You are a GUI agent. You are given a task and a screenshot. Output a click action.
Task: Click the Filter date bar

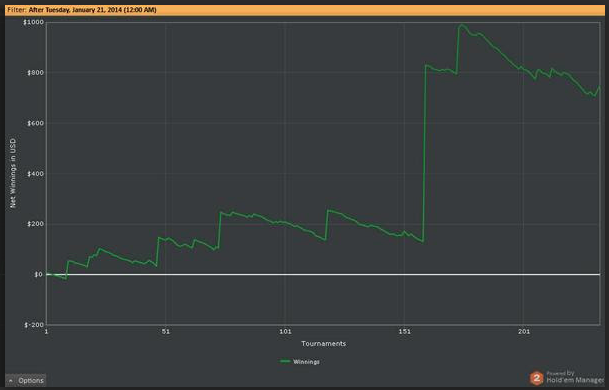(x=306, y=10)
